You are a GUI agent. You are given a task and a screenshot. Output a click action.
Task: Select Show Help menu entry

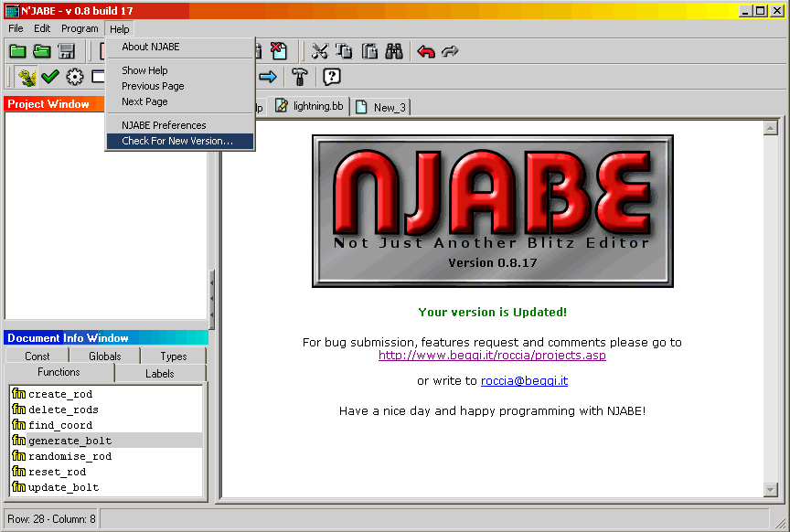click(180, 70)
